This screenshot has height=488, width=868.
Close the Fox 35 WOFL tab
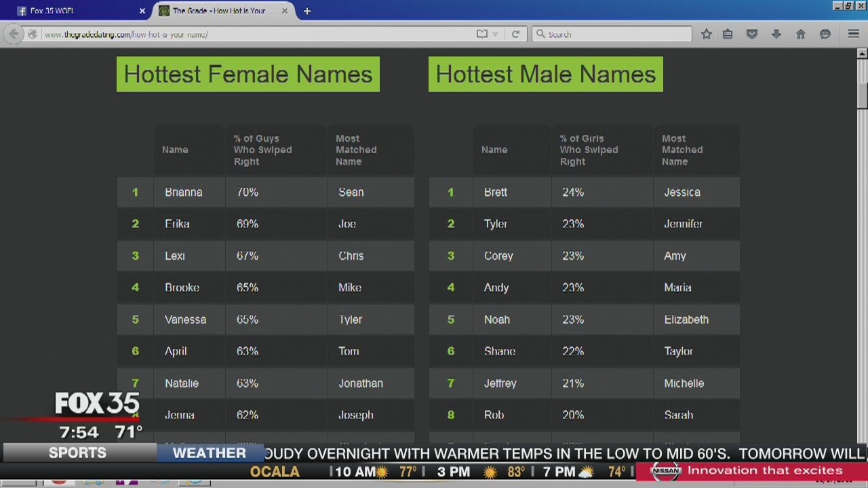pos(142,11)
